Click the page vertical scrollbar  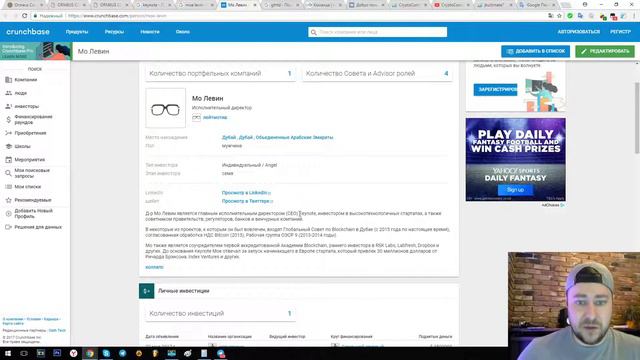[x=637, y=118]
